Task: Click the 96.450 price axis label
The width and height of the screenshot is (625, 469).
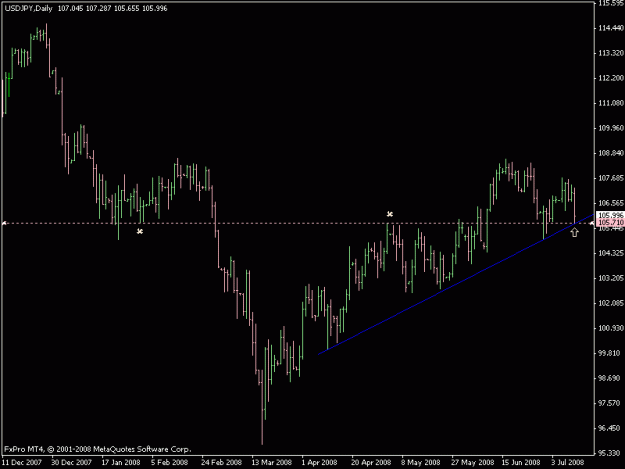Action: [611, 428]
